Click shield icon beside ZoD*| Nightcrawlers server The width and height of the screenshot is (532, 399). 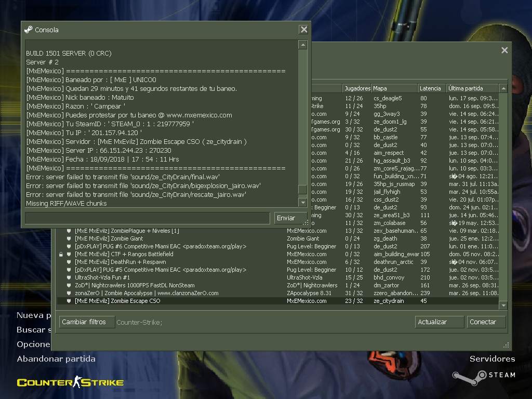pyautogui.click(x=69, y=285)
